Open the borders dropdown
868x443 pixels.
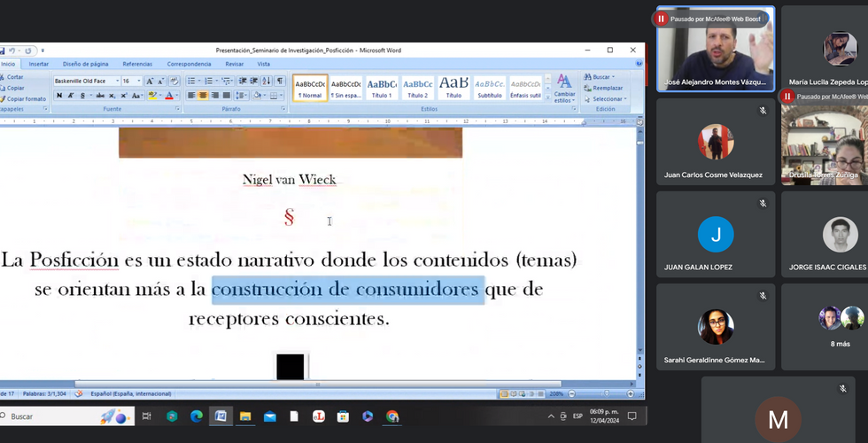pyautogui.click(x=281, y=96)
